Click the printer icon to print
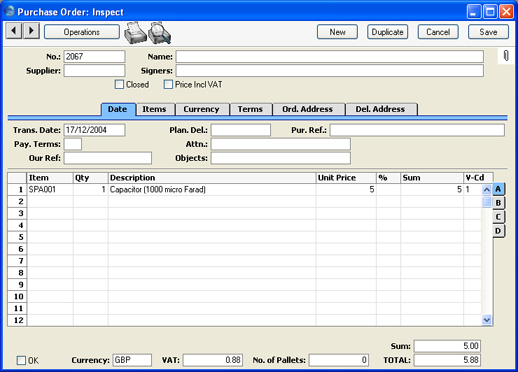Image resolution: width=518 pixels, height=372 pixels. [135, 33]
